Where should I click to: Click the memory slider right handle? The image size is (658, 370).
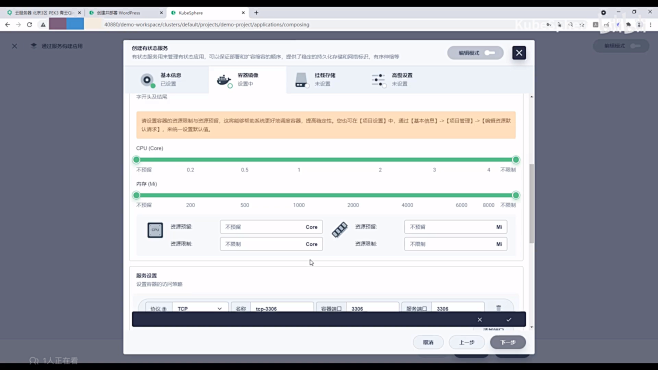516,195
